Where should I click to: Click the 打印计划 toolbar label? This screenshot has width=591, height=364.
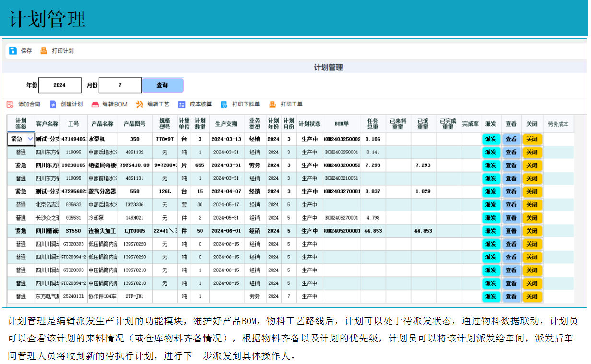(63, 51)
